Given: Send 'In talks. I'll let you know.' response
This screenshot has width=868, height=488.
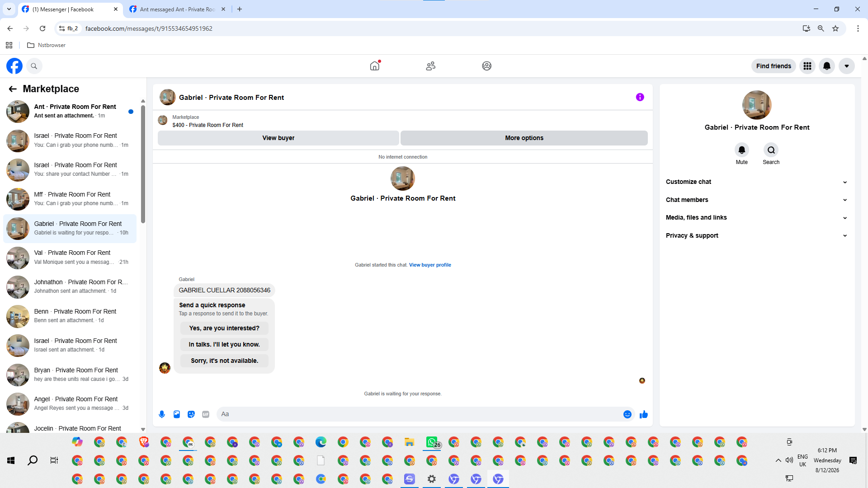Looking at the screenshot, I should pos(224,344).
